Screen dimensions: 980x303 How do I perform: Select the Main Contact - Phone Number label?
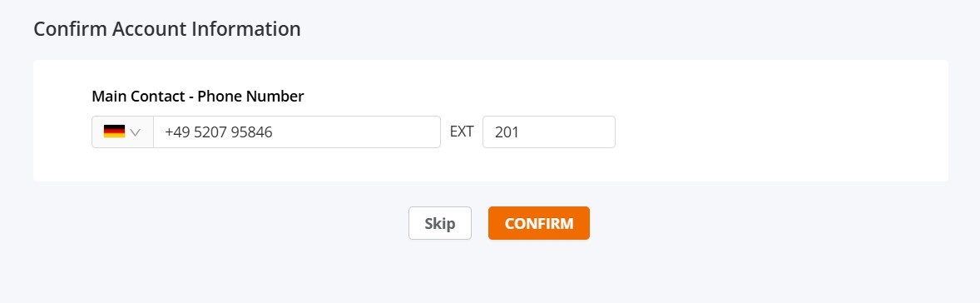[197, 97]
